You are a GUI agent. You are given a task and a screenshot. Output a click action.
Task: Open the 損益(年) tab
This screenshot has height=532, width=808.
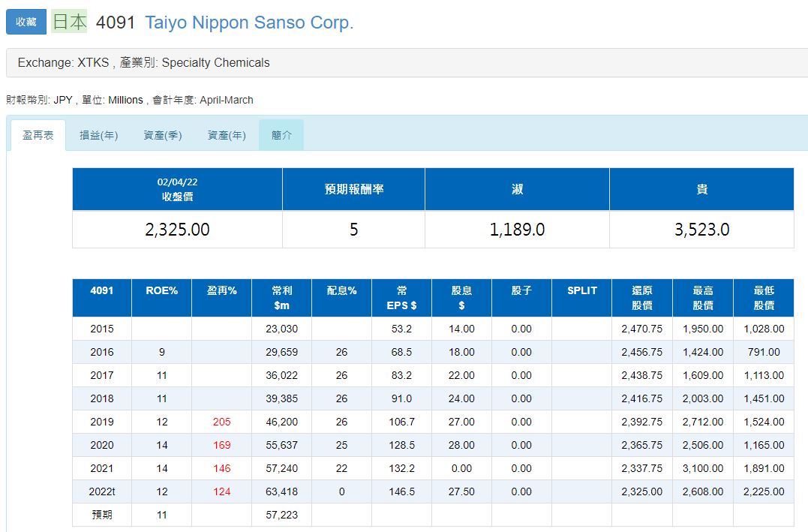click(99, 135)
